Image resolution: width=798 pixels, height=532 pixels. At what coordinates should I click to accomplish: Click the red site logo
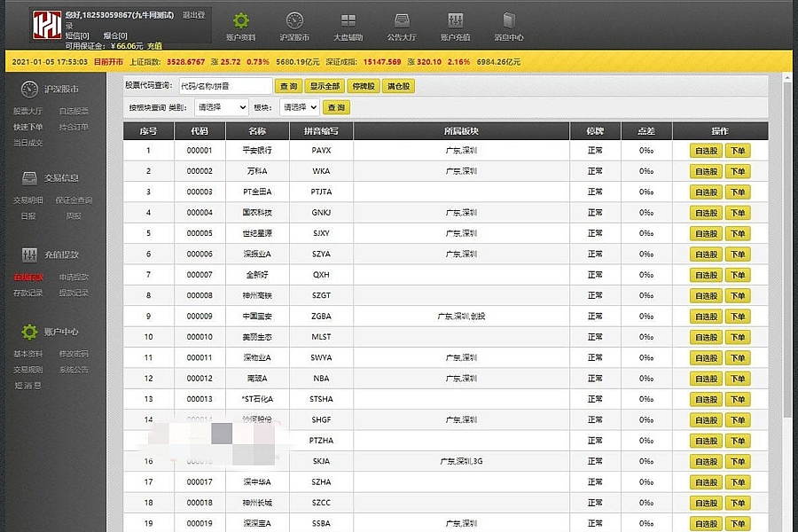(47, 26)
